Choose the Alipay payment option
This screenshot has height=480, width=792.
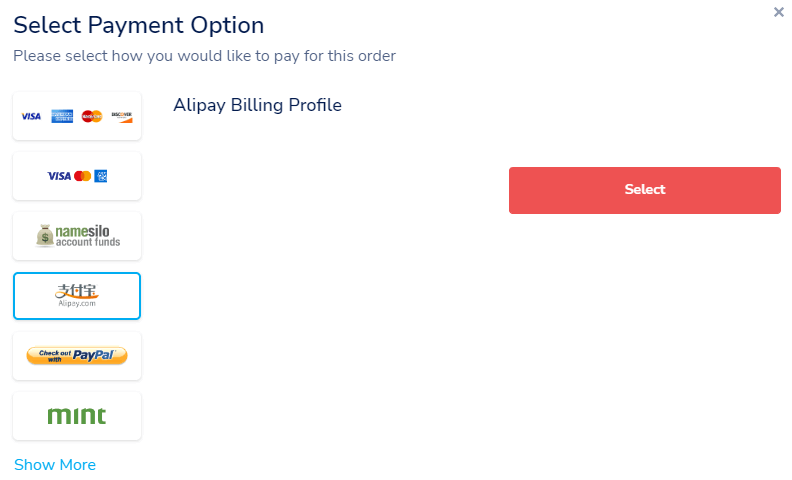point(77,296)
